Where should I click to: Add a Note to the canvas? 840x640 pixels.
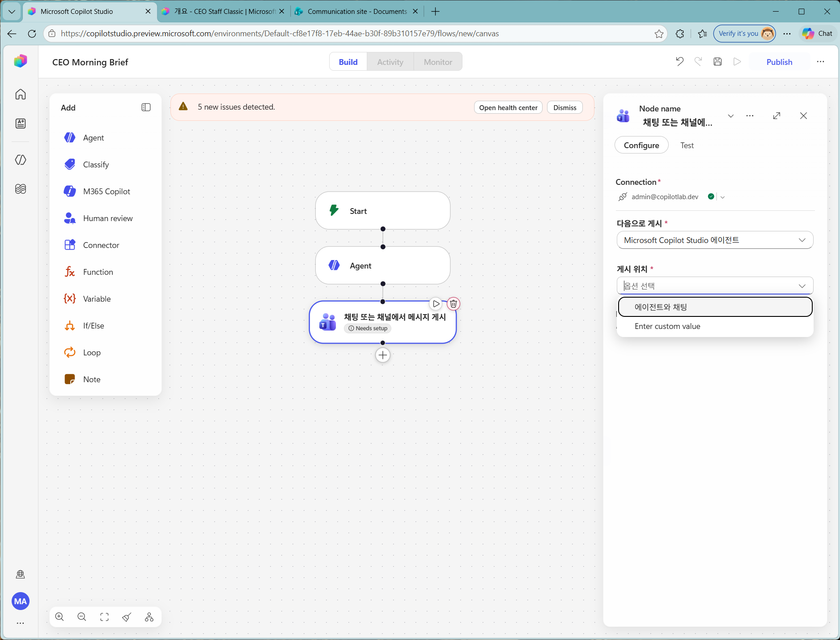point(106,380)
